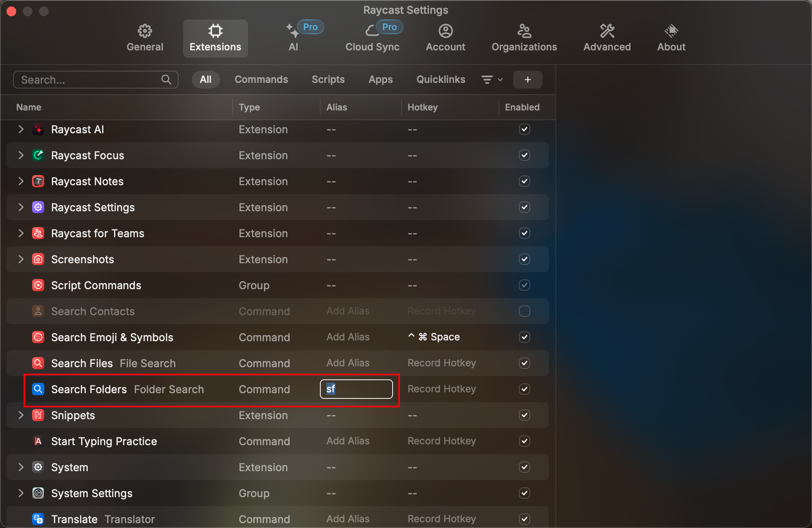Click the Search Emoji & Symbols icon
812x528 pixels.
coord(38,338)
